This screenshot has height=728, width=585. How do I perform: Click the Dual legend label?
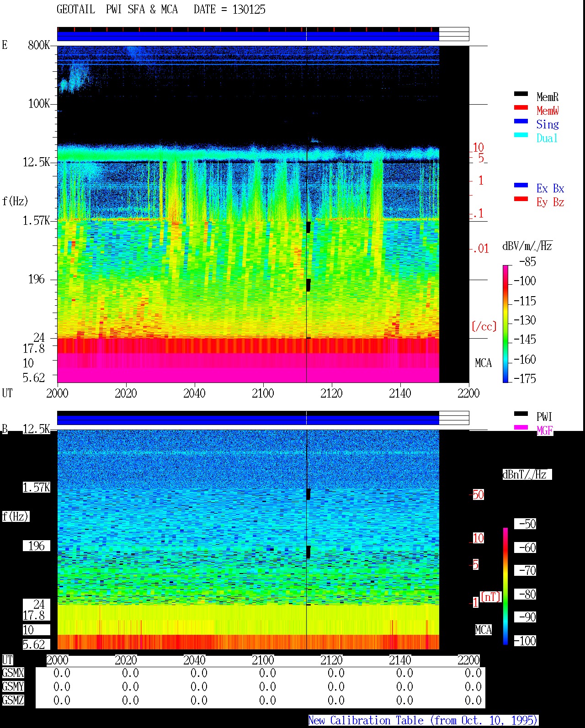[x=548, y=138]
